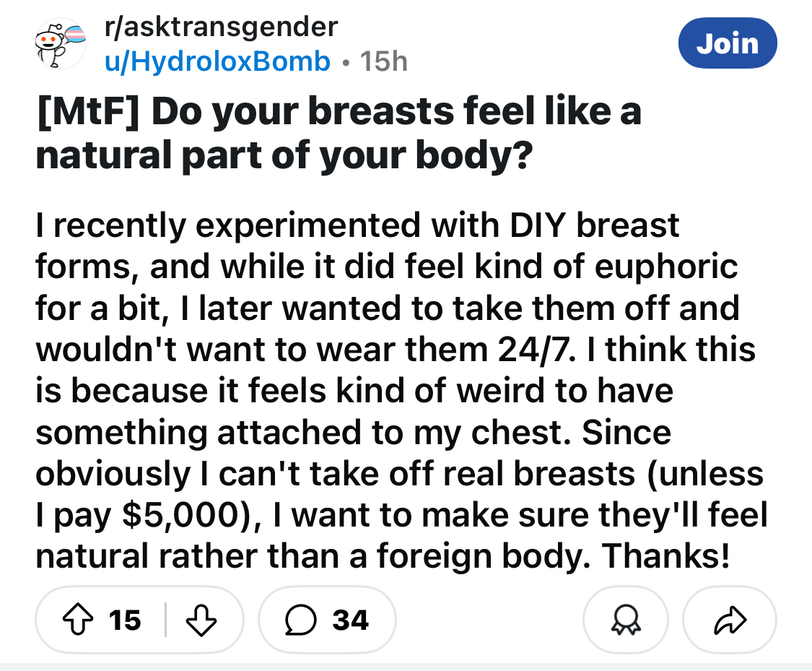Screen dimensions: 812x671
Task: Tap the asktransgender community avatar
Action: tap(61, 43)
